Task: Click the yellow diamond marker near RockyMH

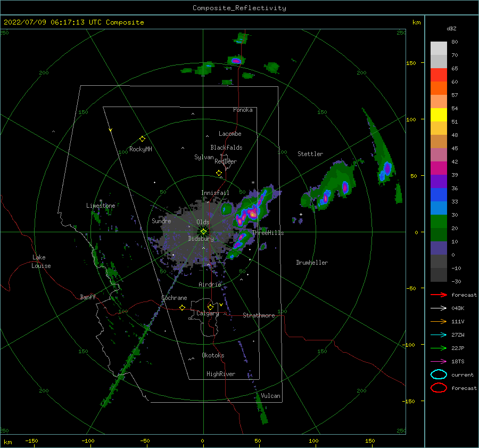Action: [142, 139]
